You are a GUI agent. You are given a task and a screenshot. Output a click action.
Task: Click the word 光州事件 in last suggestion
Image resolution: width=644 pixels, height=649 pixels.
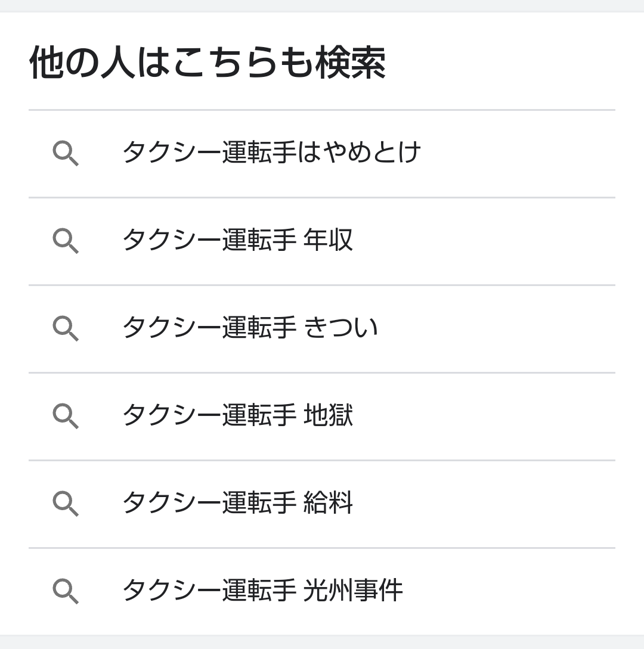point(353,590)
